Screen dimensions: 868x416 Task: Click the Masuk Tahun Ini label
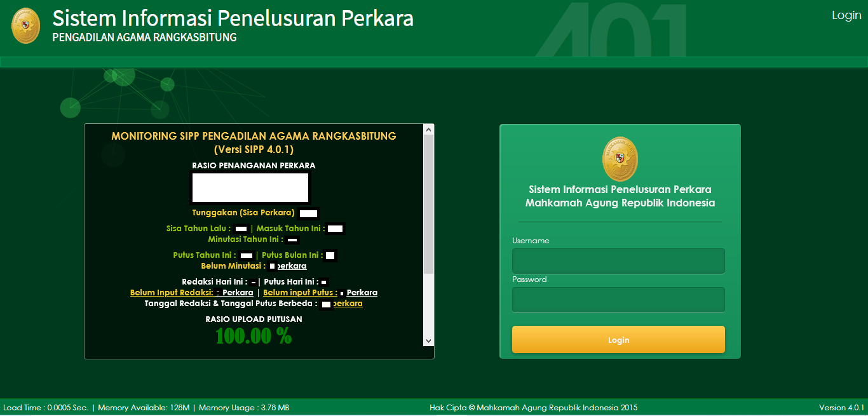(x=291, y=228)
